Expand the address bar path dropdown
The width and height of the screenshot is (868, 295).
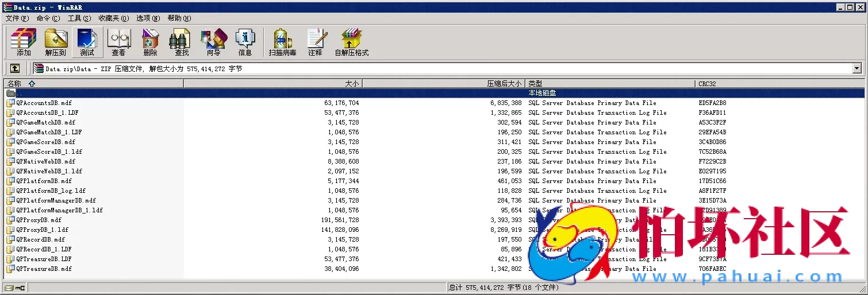(857, 69)
